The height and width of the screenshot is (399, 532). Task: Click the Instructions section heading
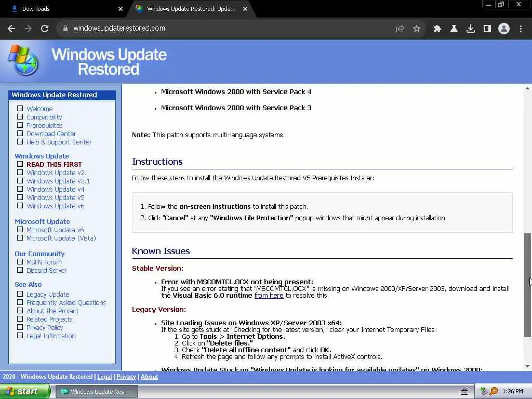[157, 162]
